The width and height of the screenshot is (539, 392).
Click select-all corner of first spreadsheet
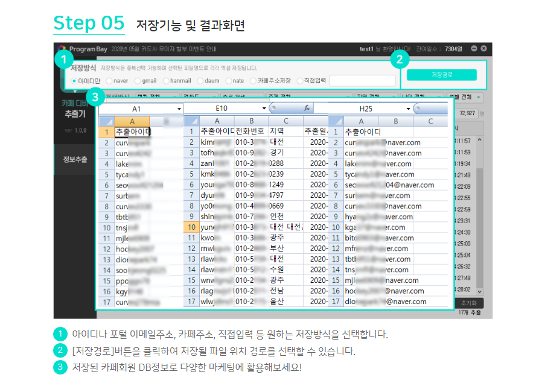[106, 121]
